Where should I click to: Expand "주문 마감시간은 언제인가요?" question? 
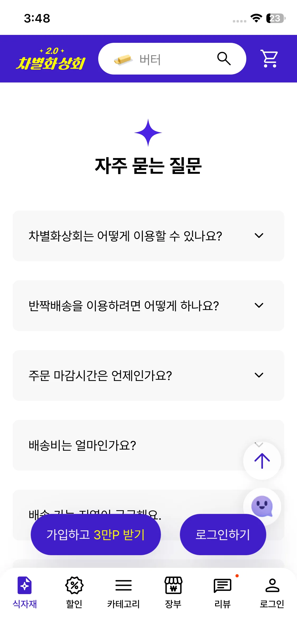148,375
